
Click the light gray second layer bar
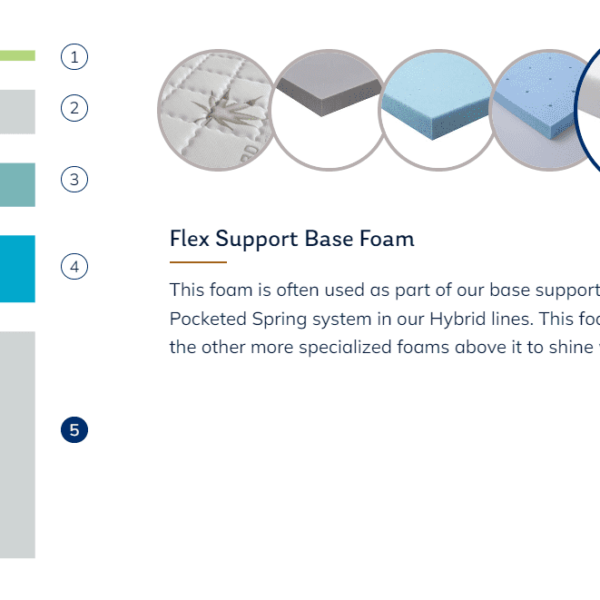(18, 112)
